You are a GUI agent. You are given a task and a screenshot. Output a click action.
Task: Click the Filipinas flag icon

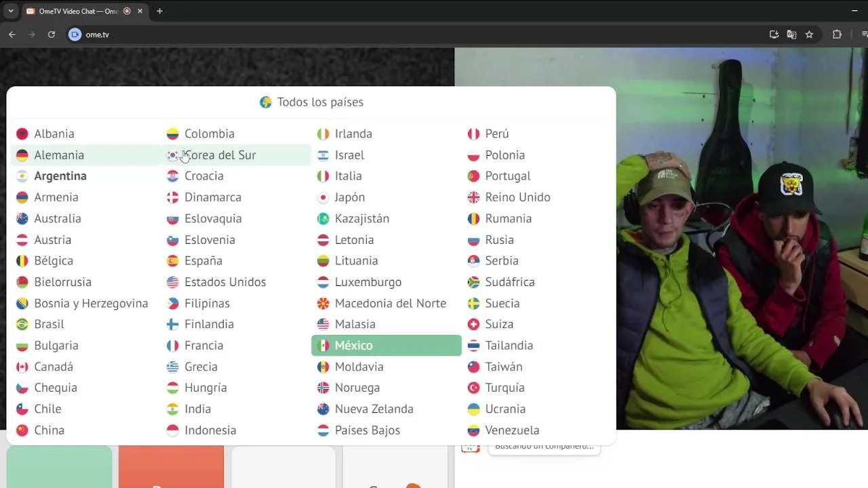172,303
